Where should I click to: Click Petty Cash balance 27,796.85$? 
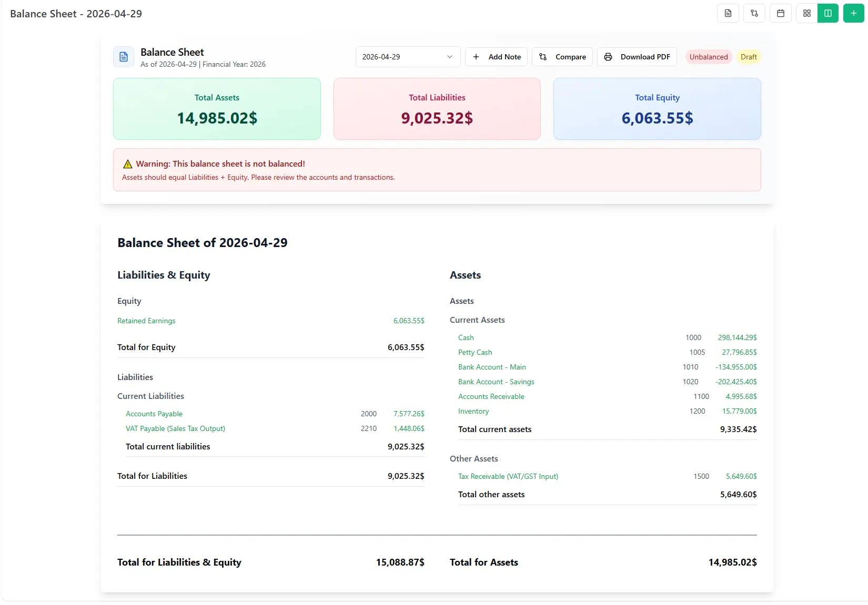[739, 352]
